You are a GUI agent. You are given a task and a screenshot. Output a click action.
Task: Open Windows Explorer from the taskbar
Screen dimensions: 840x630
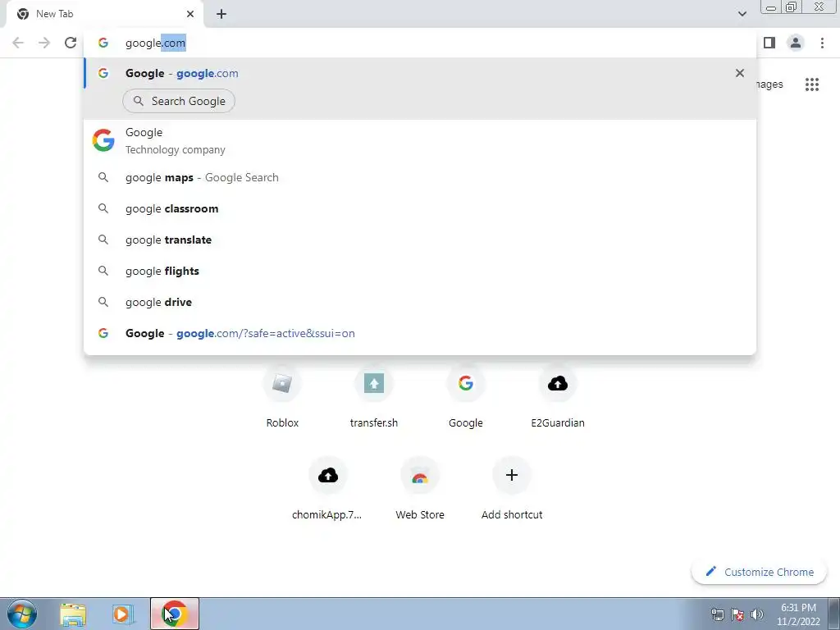click(73, 614)
